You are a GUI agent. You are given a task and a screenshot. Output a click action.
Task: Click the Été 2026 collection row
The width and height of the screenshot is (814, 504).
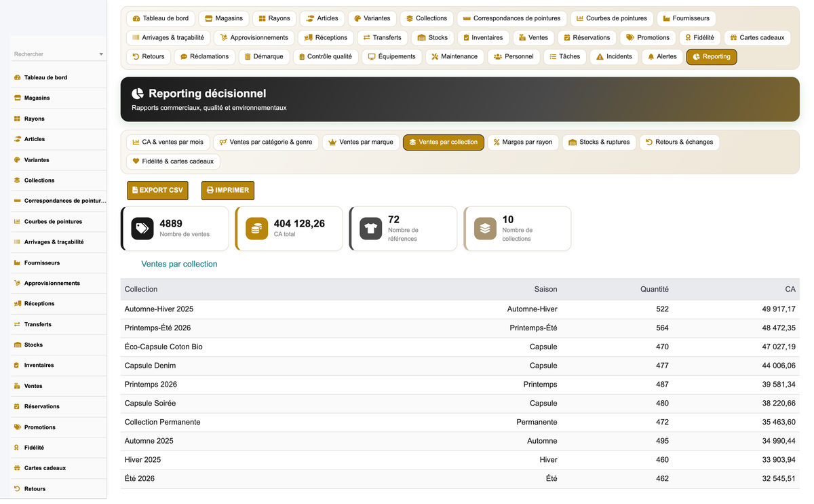point(460,479)
